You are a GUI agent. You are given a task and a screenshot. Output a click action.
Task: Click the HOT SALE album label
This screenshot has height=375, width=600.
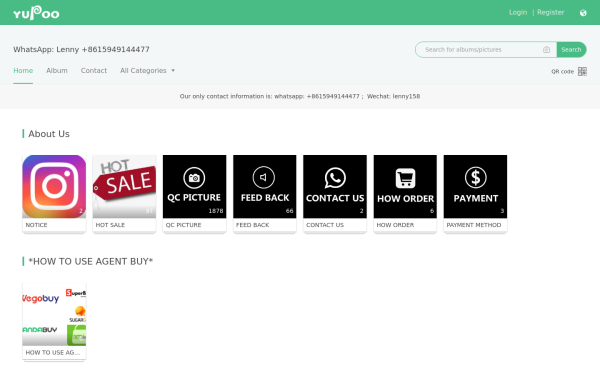coord(110,225)
